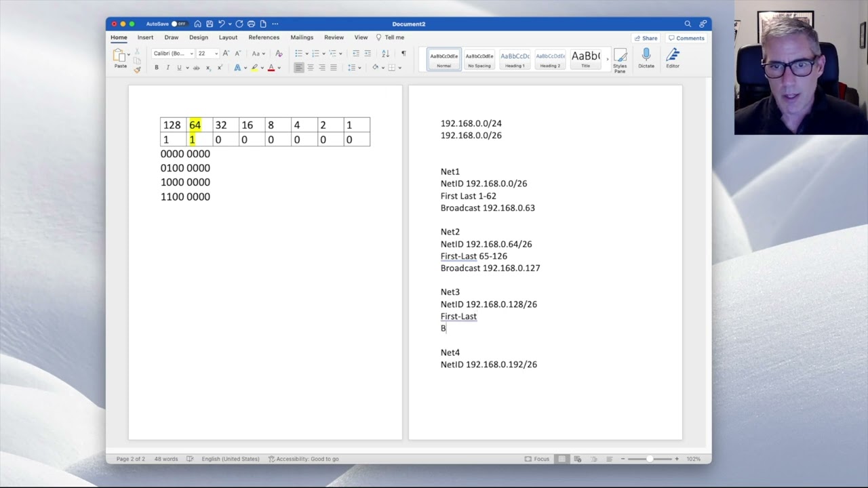Redo using the circular arrow icon

(x=239, y=24)
